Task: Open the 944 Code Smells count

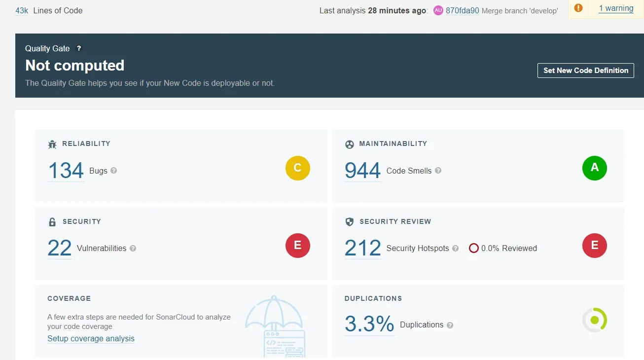Action: pyautogui.click(x=363, y=171)
